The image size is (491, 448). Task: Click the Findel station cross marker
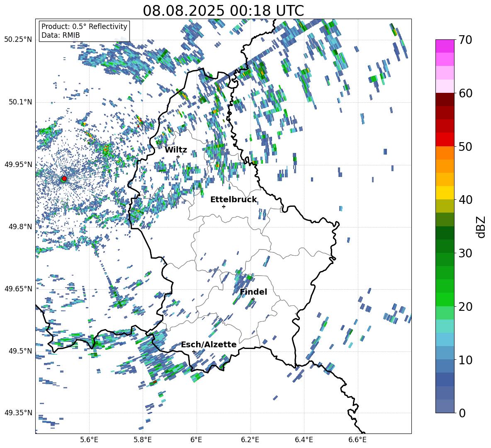pyautogui.click(x=253, y=299)
